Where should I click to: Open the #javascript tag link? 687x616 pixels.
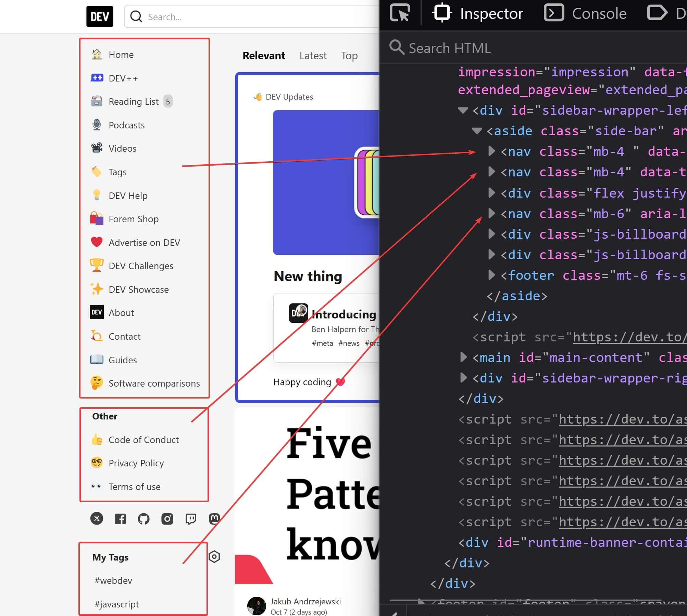pyautogui.click(x=117, y=604)
